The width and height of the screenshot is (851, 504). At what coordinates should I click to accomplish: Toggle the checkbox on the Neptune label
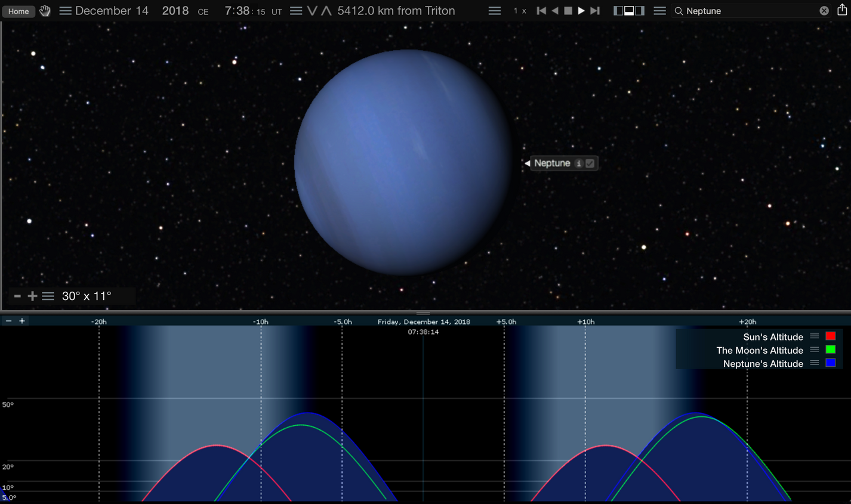point(590,163)
